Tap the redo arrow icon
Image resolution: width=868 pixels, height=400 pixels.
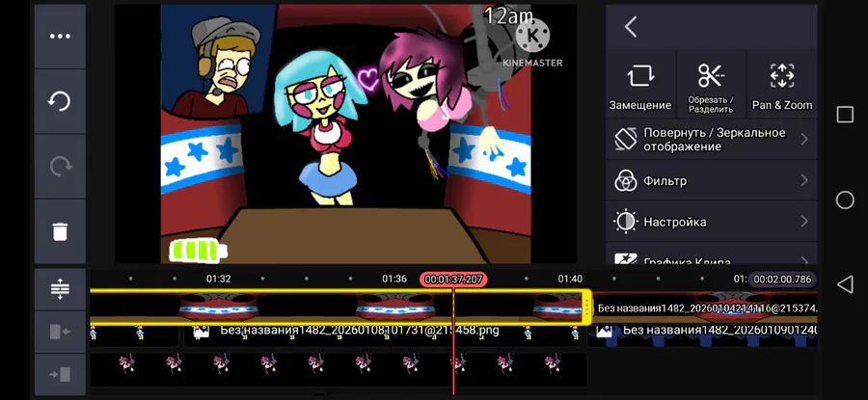(60, 167)
